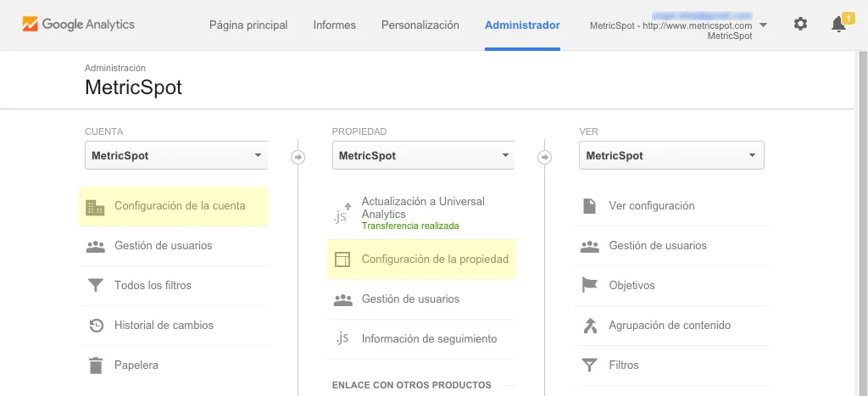Open the Personalización tab

[420, 25]
